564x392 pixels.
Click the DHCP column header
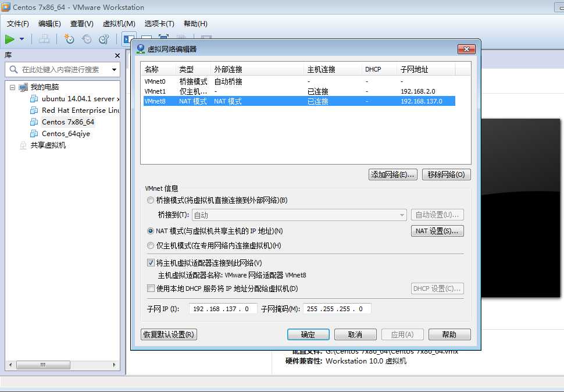pyautogui.click(x=379, y=69)
